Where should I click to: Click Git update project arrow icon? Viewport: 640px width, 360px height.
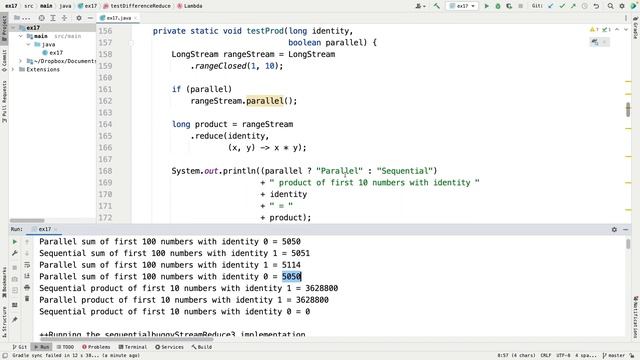tap(551, 6)
